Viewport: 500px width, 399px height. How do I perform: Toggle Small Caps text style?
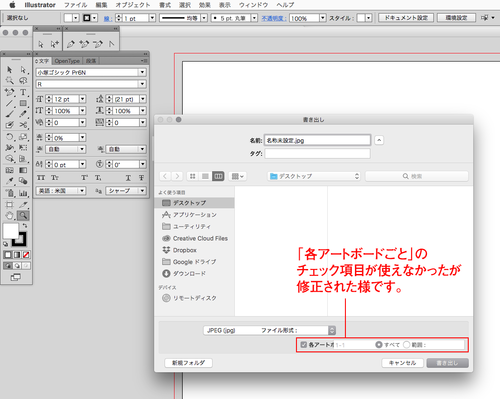(x=55, y=178)
